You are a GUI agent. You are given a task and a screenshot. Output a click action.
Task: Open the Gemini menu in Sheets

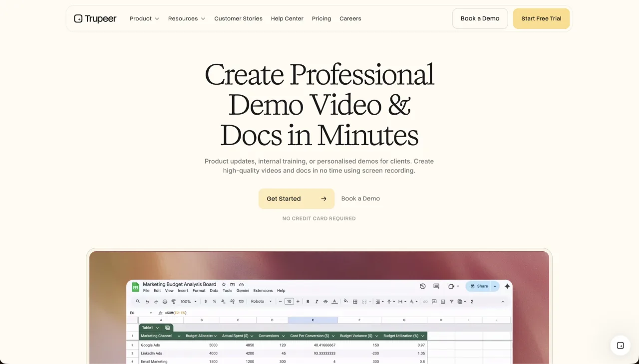243,291
